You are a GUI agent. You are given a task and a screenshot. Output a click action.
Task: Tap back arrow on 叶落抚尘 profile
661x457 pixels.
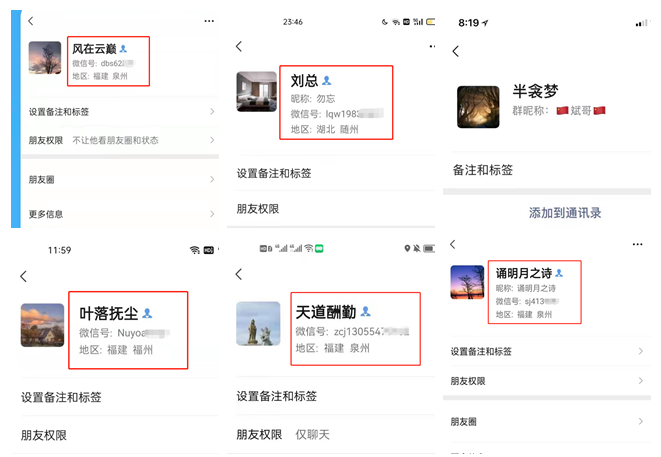tap(24, 276)
